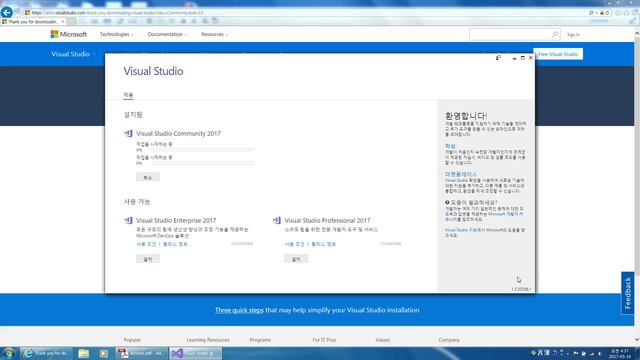The image size is (640, 360).
Task: Expand the Visual Studio dropdown in blue bar
Action: coord(73,54)
